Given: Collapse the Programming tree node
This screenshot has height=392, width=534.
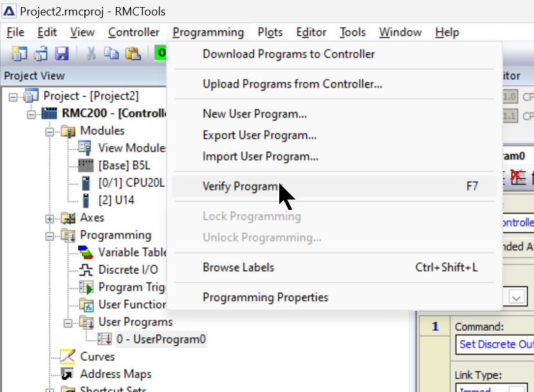Looking at the screenshot, I should [x=50, y=236].
